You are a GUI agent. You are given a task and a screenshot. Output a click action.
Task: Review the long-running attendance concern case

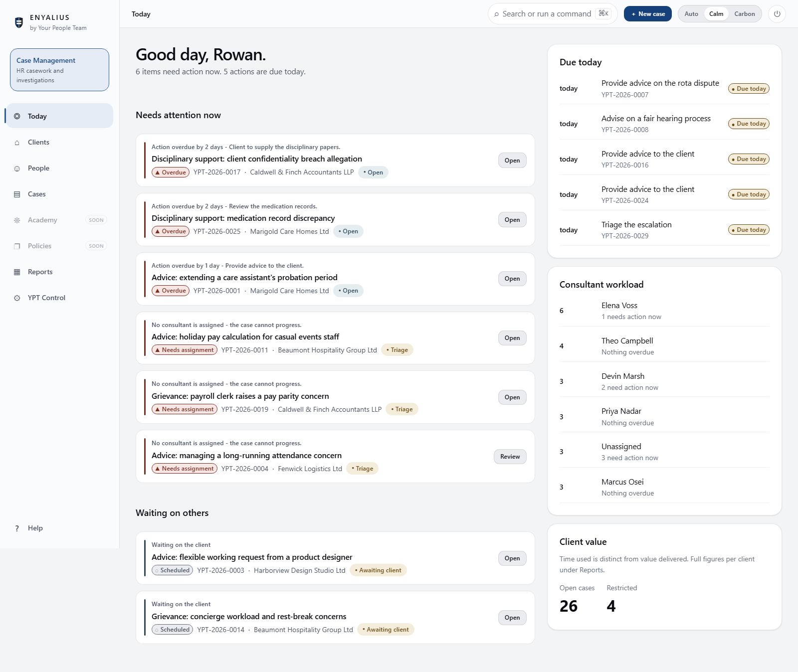click(x=510, y=457)
